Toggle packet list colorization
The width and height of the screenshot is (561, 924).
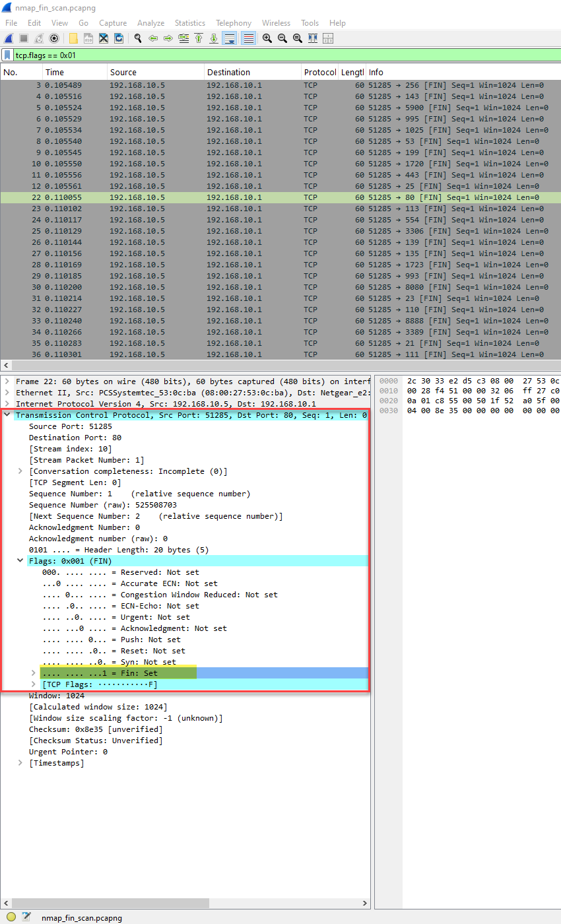point(248,38)
